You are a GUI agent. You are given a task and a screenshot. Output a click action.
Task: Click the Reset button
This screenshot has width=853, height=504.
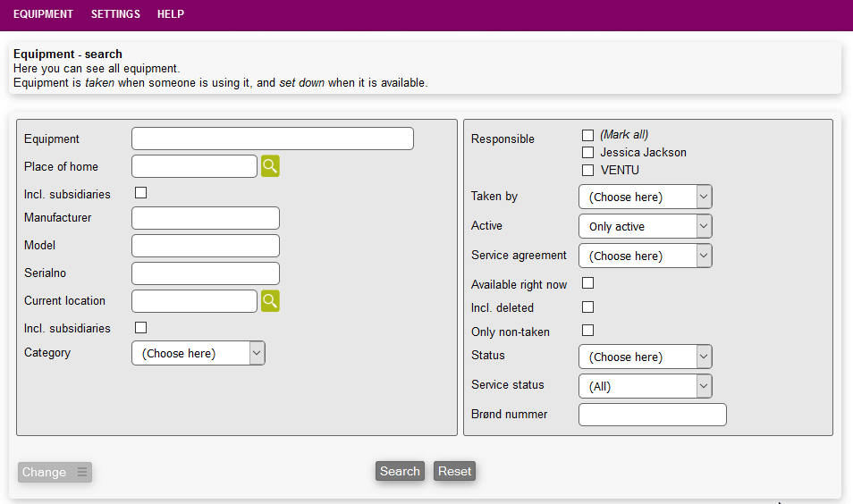(454, 471)
